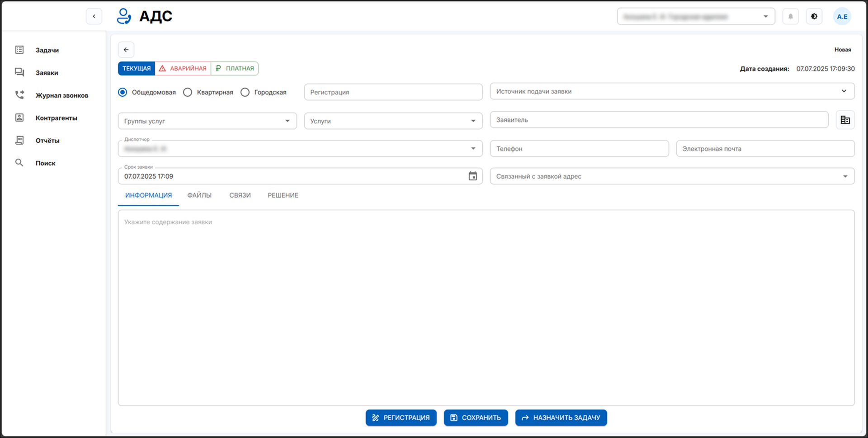868x438 pixels.
Task: Open the notifications bell
Action: pyautogui.click(x=790, y=17)
